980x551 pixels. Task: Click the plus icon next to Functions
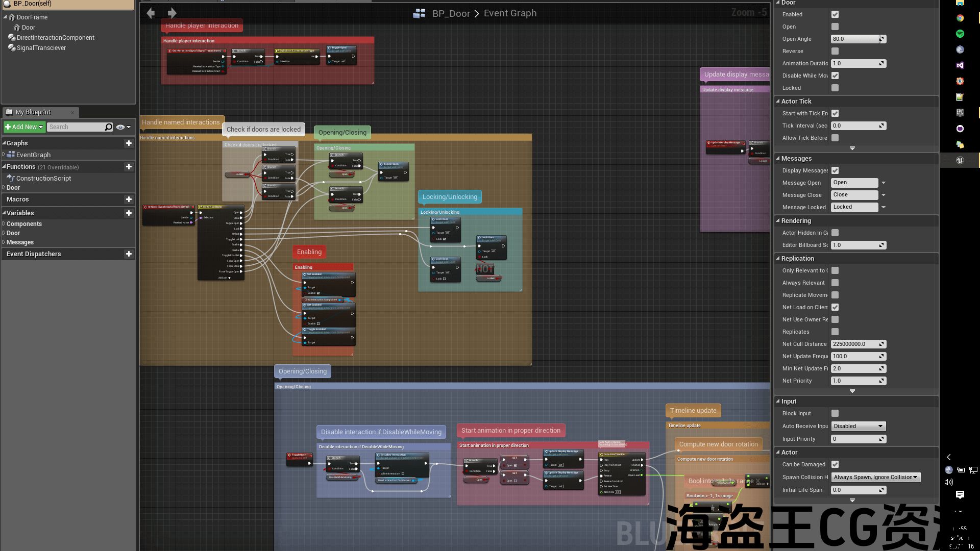129,167
